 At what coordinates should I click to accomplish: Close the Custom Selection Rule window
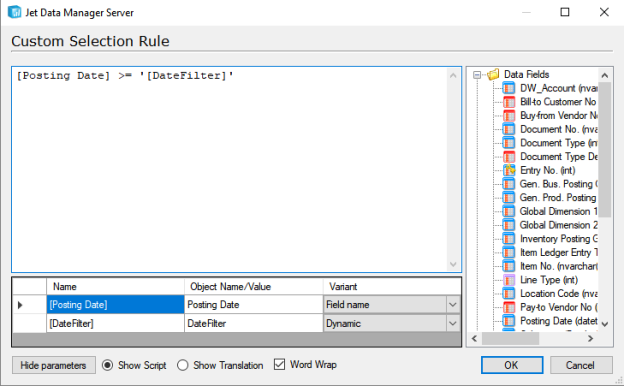604,12
